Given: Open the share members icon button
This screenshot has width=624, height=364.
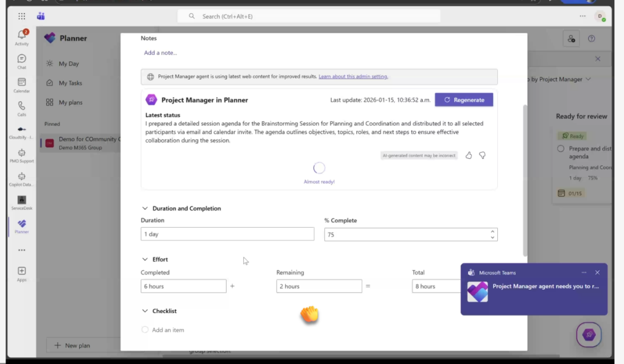Looking at the screenshot, I should (x=571, y=38).
